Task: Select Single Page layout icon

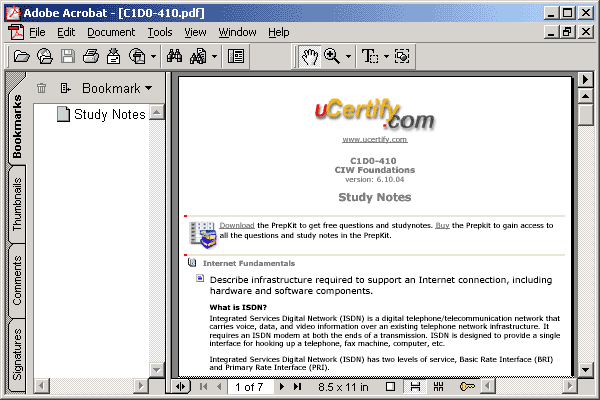Action: [x=390, y=387]
